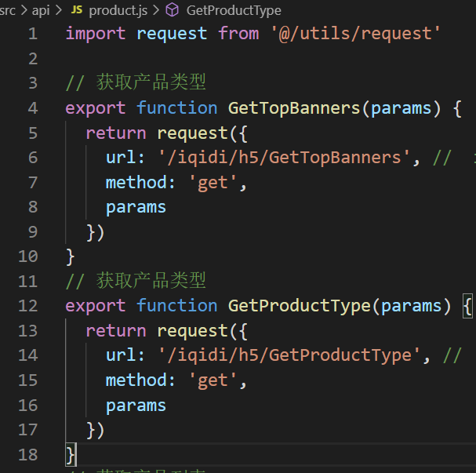Open the product.js breadcrumb file picker

click(x=117, y=10)
